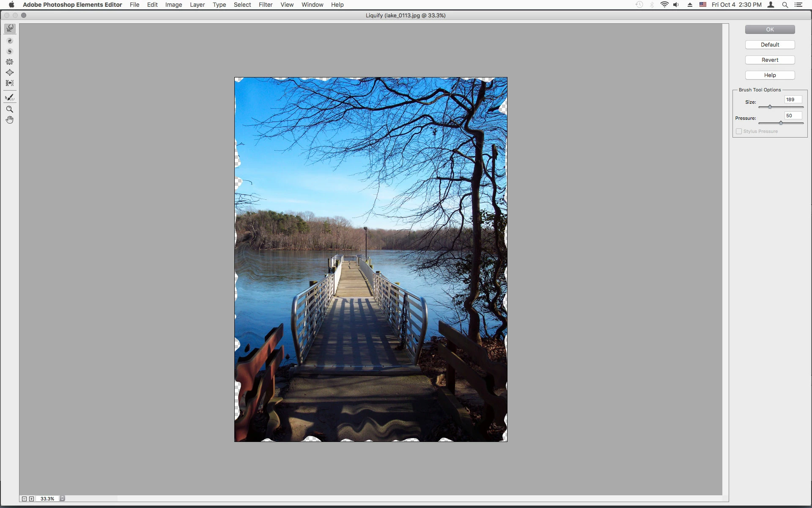
Task: Select the Shift Pixels tool
Action: click(10, 83)
